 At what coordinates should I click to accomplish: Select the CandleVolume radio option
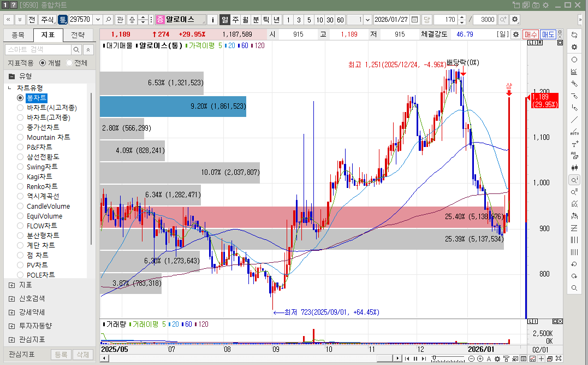[20, 206]
